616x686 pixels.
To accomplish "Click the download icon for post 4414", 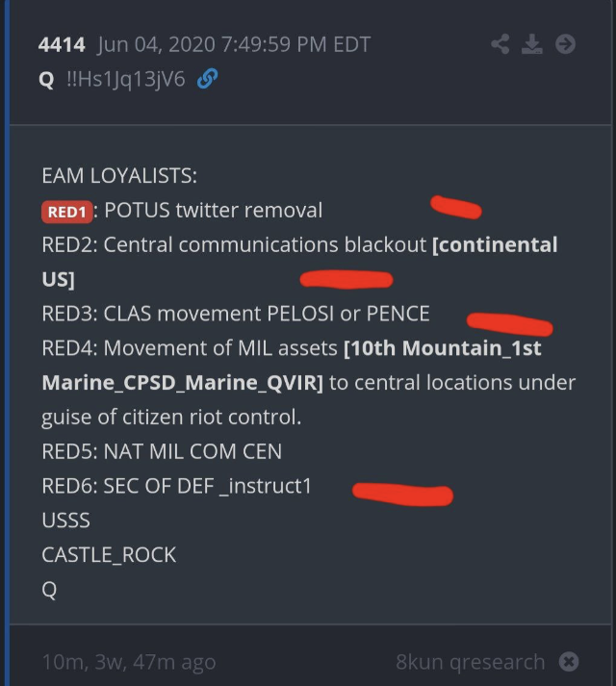I will pos(532,44).
